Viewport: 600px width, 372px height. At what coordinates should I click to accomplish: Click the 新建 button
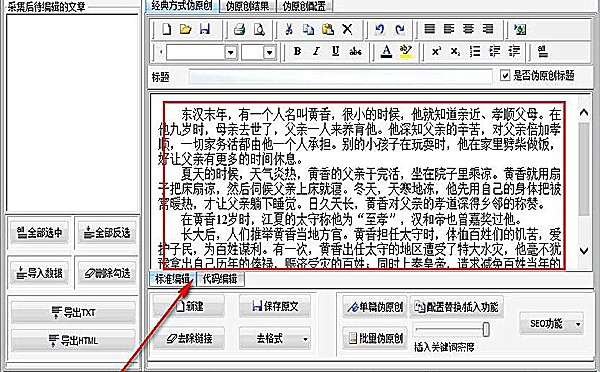(189, 306)
